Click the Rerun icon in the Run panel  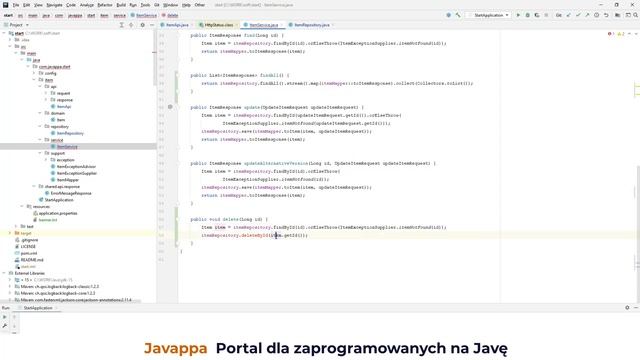pyautogui.click(x=4, y=317)
